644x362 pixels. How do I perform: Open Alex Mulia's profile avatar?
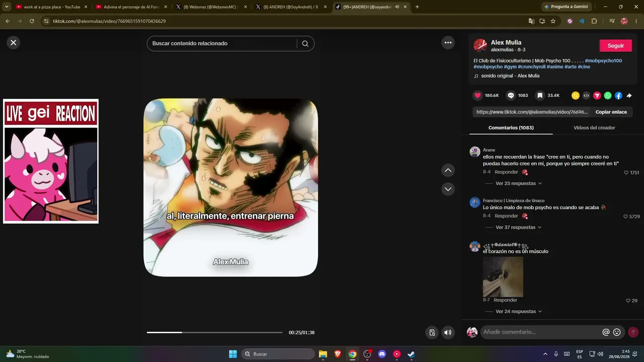coord(480,46)
